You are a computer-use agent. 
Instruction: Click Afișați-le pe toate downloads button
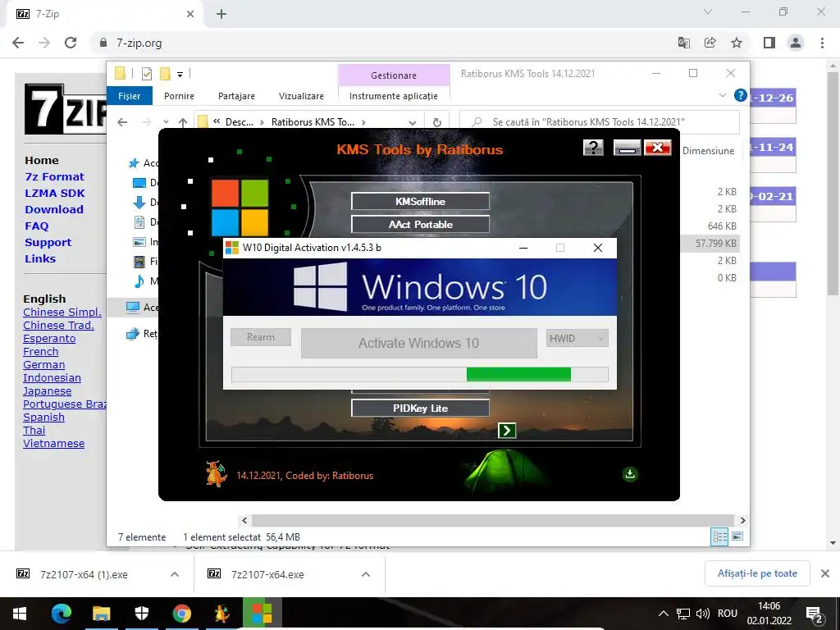(757, 573)
